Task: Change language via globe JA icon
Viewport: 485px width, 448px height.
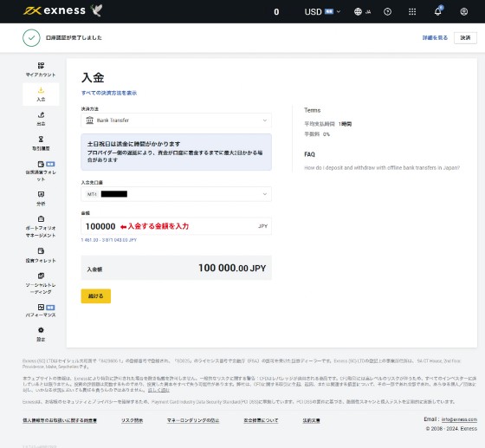Action: pos(362,12)
